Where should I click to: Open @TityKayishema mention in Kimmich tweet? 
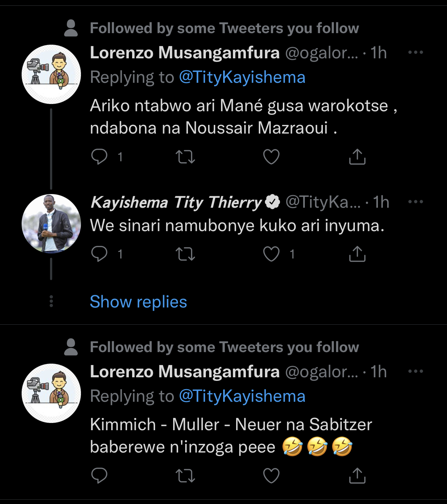[x=242, y=396]
